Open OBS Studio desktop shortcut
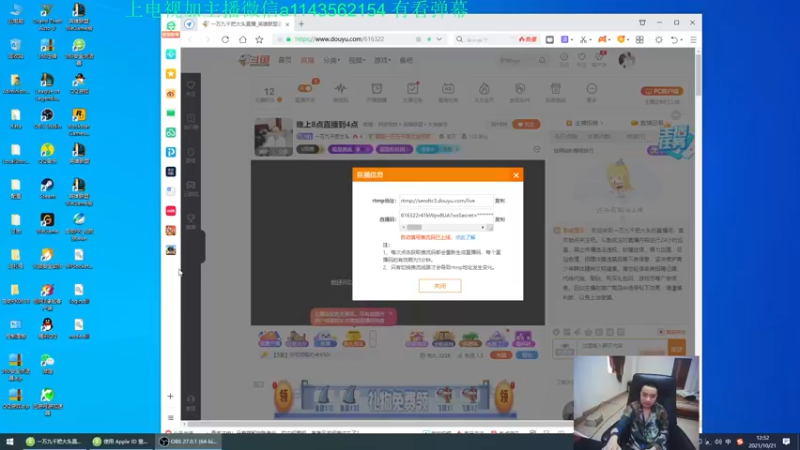 coord(47,118)
